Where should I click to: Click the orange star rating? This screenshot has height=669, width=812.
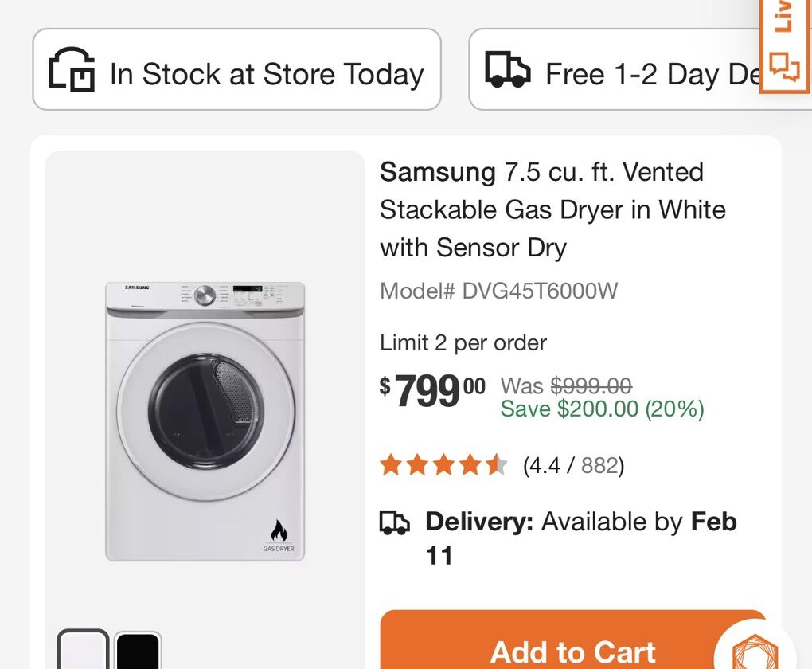[x=443, y=465]
